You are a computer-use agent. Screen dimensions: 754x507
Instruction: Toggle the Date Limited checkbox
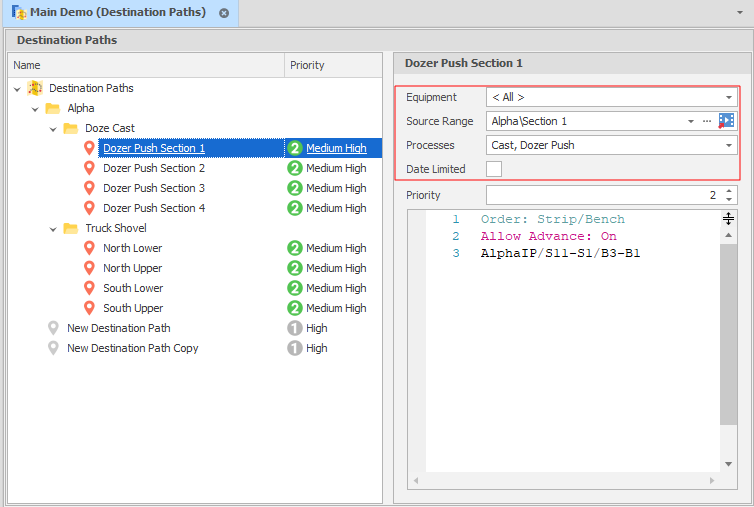point(494,169)
